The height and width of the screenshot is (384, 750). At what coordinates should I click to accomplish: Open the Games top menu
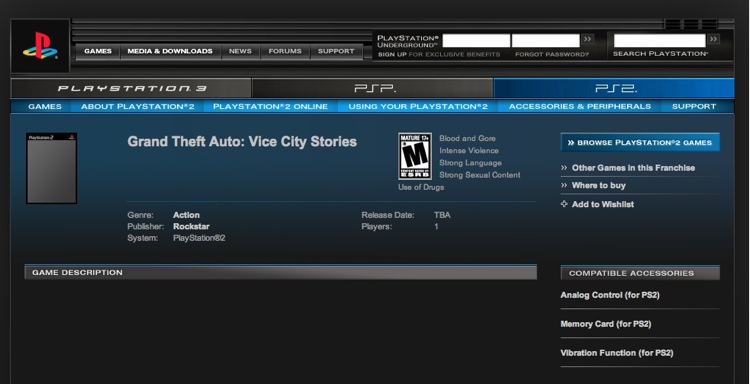(x=98, y=51)
